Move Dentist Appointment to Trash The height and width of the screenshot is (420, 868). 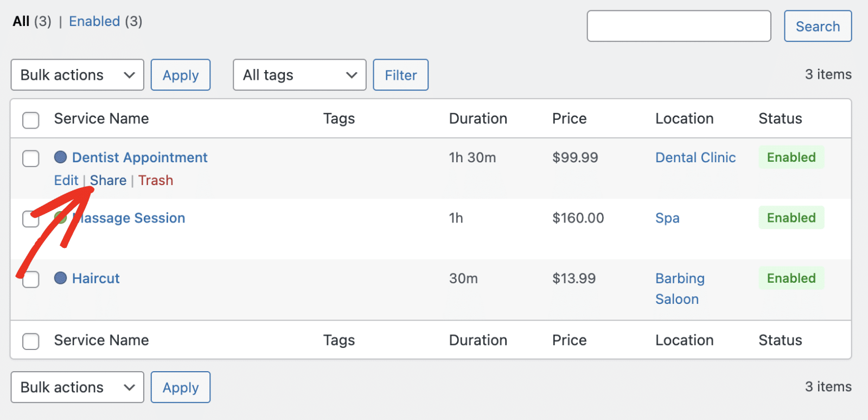tap(156, 181)
